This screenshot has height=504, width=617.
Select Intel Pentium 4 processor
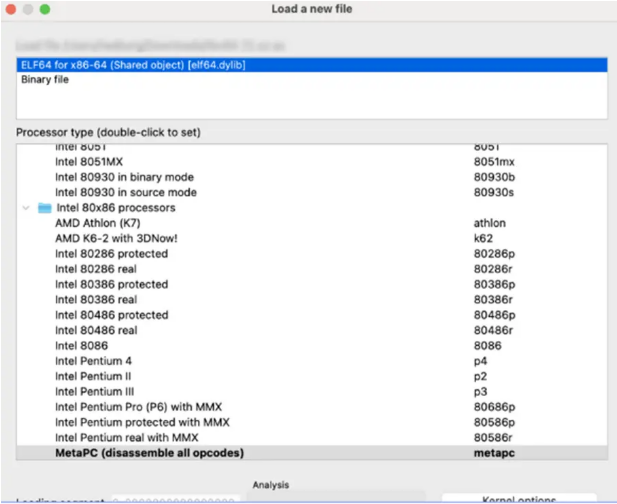(x=312, y=361)
